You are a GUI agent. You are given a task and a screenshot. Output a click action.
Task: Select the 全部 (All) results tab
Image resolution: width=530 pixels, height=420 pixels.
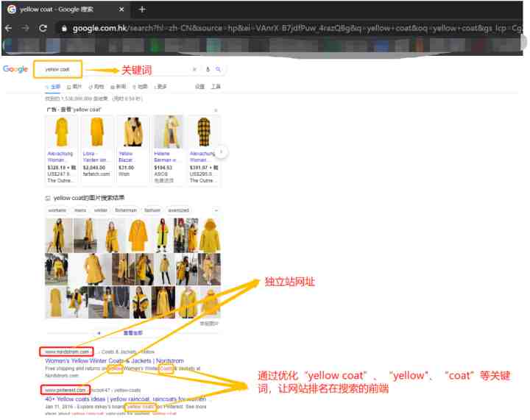coord(53,87)
